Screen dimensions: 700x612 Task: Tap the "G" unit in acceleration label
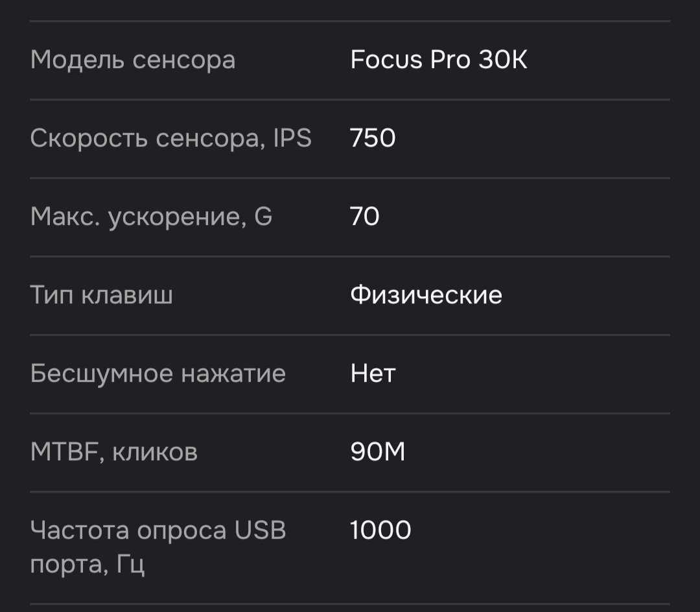tap(263, 217)
